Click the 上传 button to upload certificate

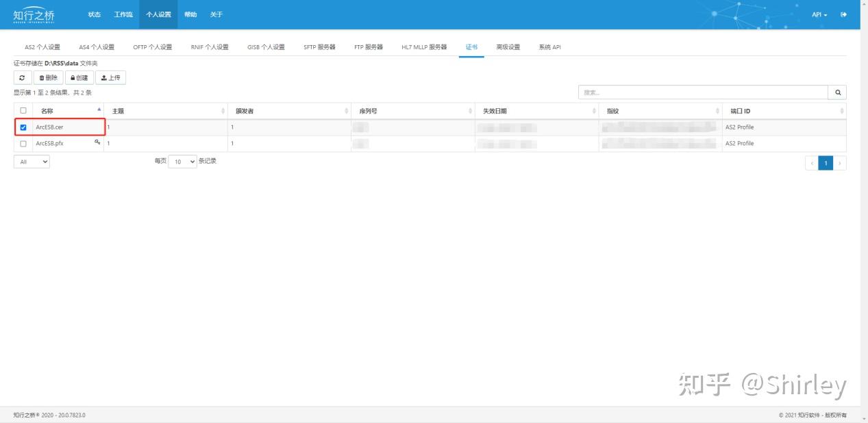110,77
